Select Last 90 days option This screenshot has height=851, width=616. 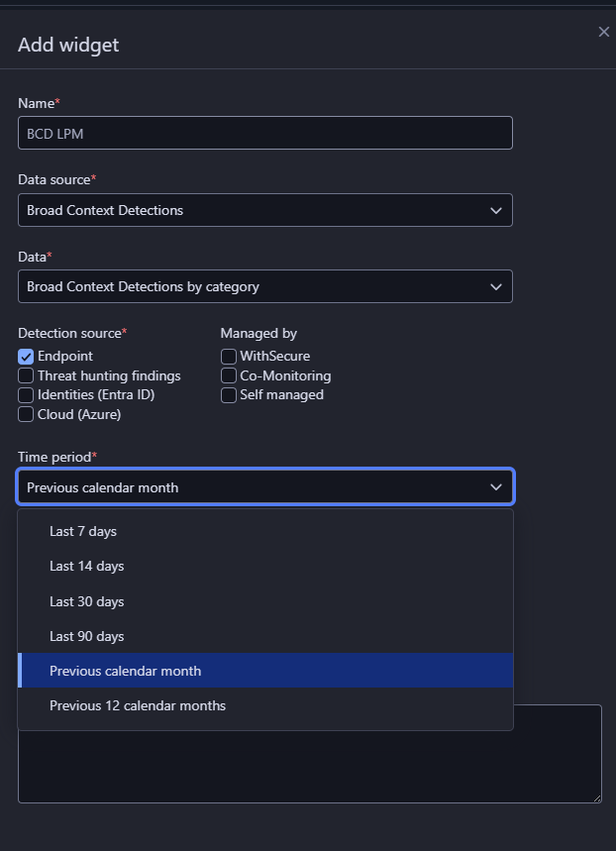264,636
